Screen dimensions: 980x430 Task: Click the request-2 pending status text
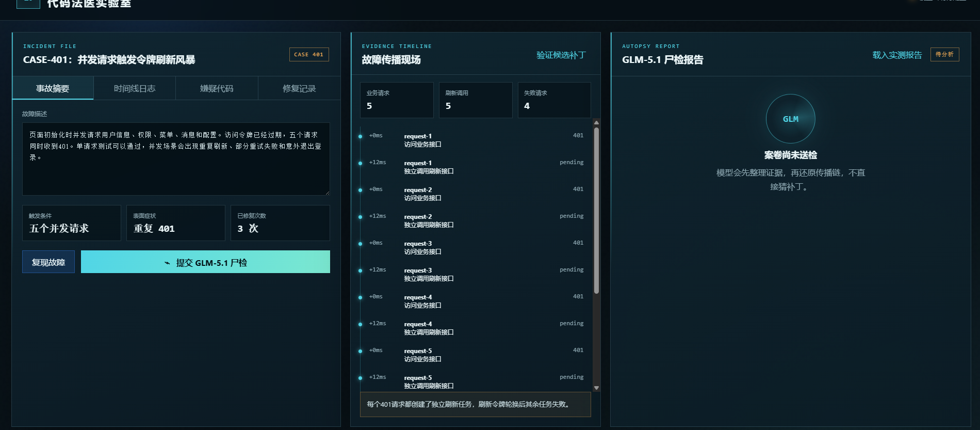[571, 216]
